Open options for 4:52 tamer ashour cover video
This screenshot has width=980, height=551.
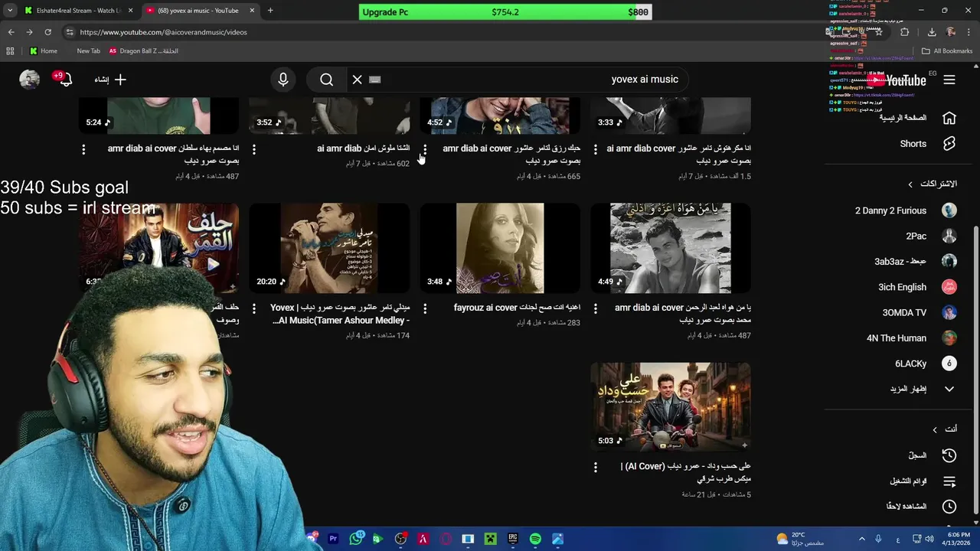[425, 149]
